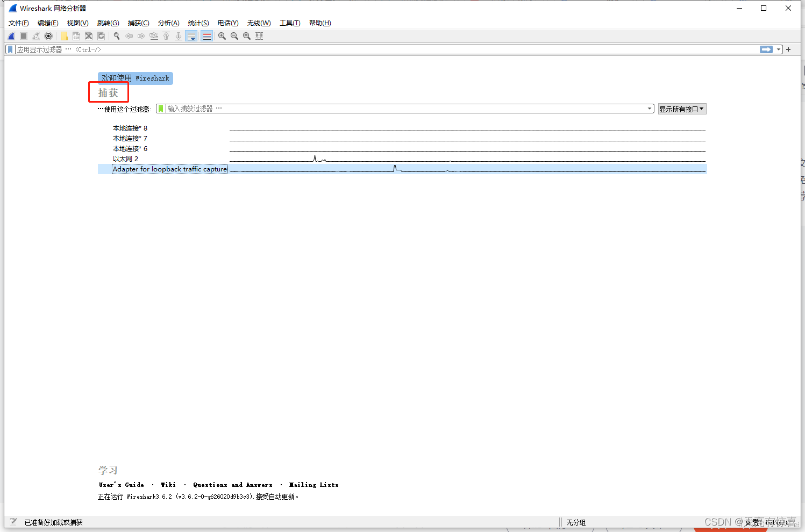Select interface 本地连接* 8
805x532 pixels.
pos(130,128)
